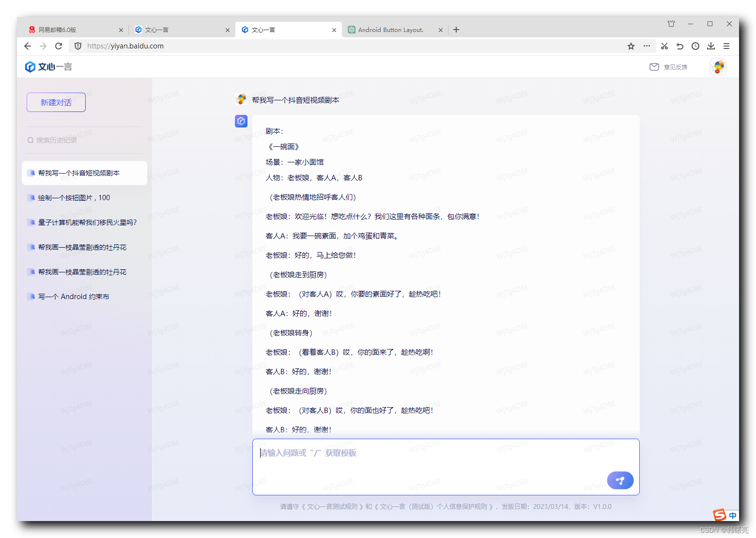Open history chat 写一个 Android 约束布
Image resolution: width=756 pixels, height=538 pixels.
(x=84, y=297)
